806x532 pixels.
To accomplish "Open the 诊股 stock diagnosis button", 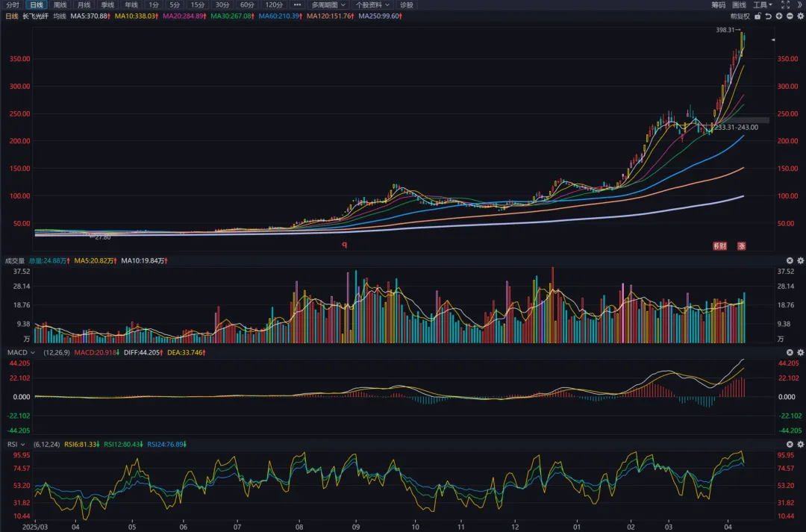I will 407,4.
